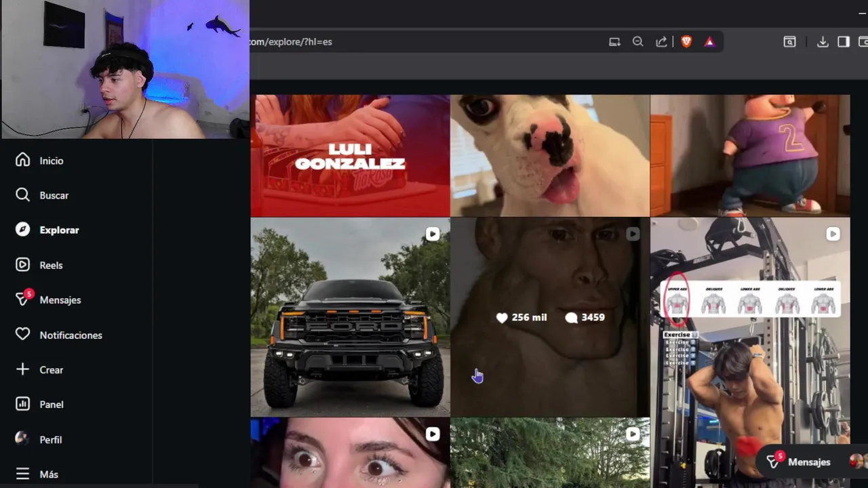Click reel icon on wide-eyed woman post

tap(433, 434)
